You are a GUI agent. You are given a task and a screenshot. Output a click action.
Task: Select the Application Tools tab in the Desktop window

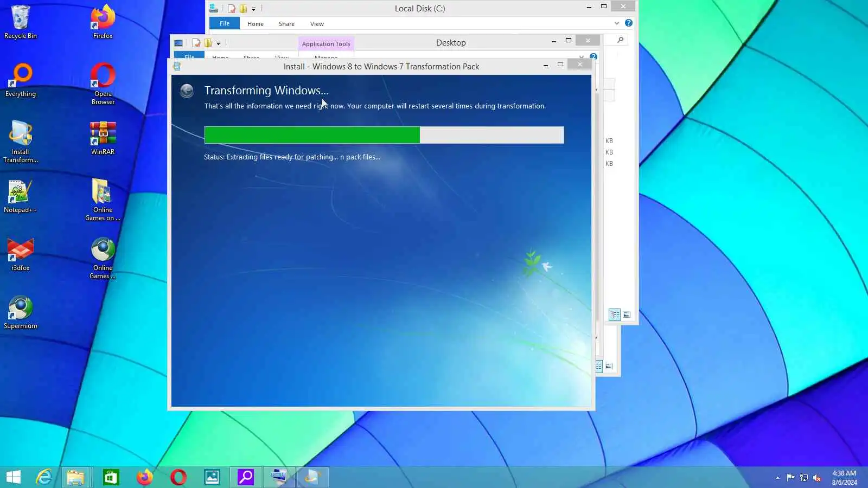point(326,44)
